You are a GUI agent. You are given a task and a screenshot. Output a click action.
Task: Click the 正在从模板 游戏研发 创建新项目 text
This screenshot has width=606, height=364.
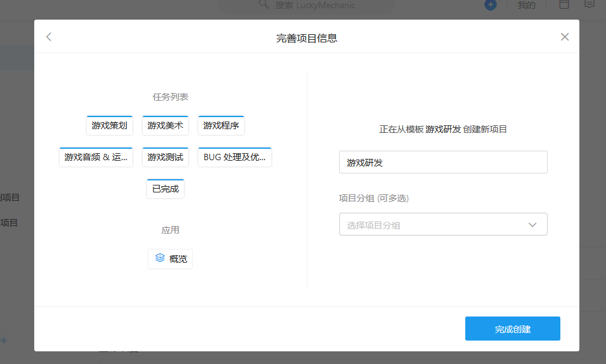[443, 129]
